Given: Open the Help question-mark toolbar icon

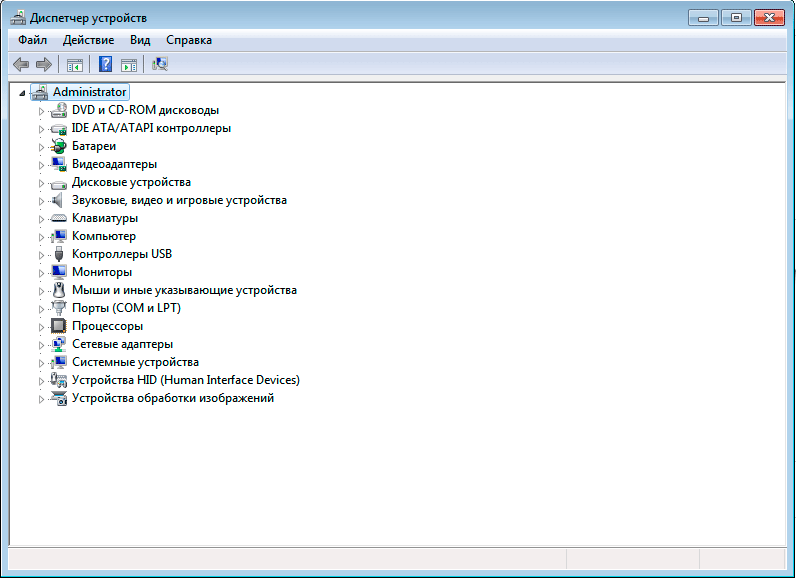Looking at the screenshot, I should click(105, 64).
